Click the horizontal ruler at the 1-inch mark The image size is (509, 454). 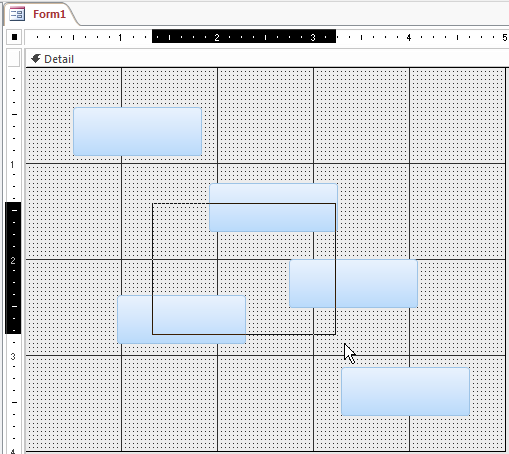[x=120, y=37]
